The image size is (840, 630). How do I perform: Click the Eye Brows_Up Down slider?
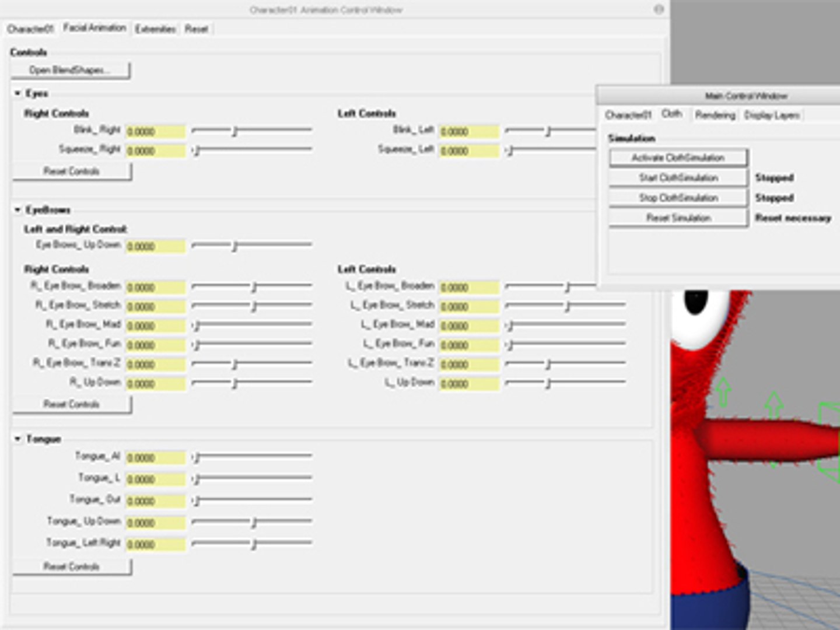(x=252, y=246)
